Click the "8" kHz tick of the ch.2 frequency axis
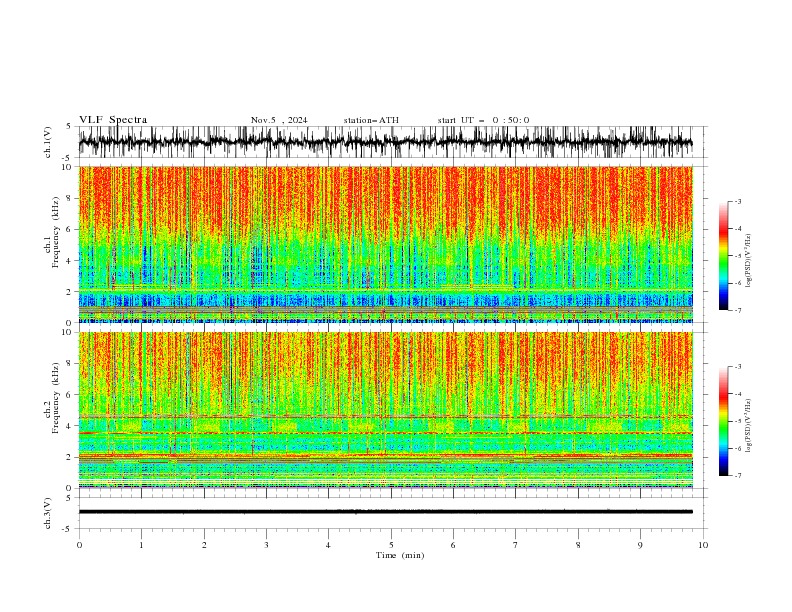The width and height of the screenshot is (792, 612). click(x=71, y=364)
